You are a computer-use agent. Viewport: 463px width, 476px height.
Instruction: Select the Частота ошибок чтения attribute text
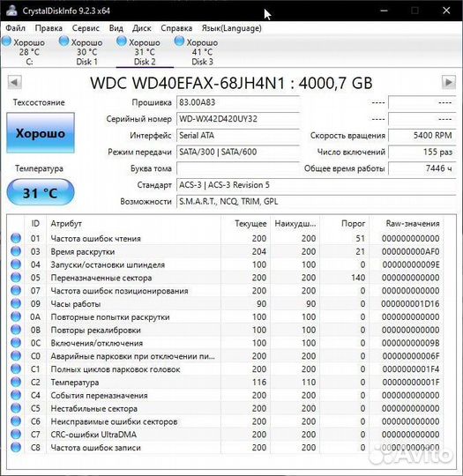tap(96, 239)
